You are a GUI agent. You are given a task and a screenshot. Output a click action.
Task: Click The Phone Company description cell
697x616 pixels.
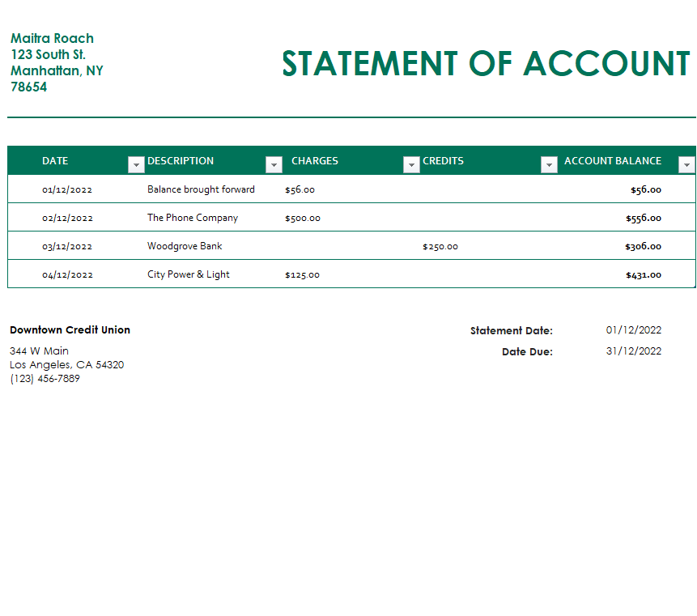pos(193,218)
